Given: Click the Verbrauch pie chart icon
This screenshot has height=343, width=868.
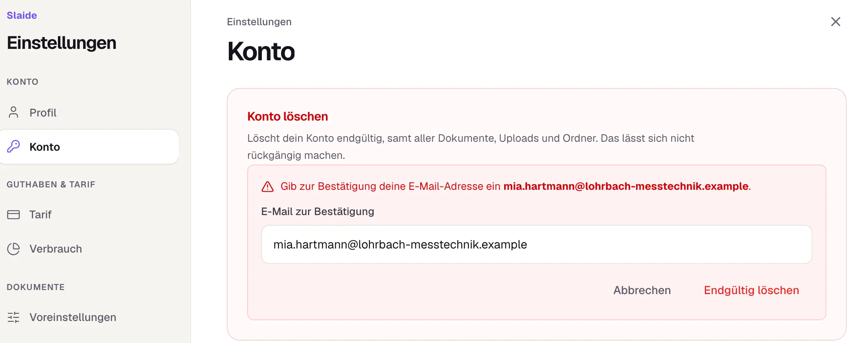Looking at the screenshot, I should 13,249.
